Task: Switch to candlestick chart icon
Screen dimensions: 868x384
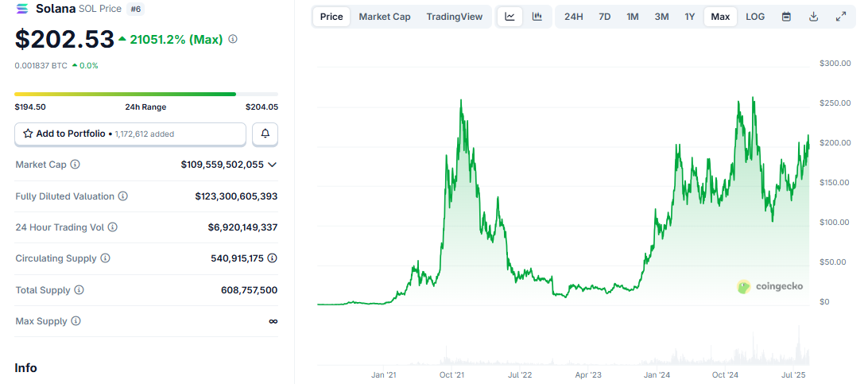Action: pos(537,17)
